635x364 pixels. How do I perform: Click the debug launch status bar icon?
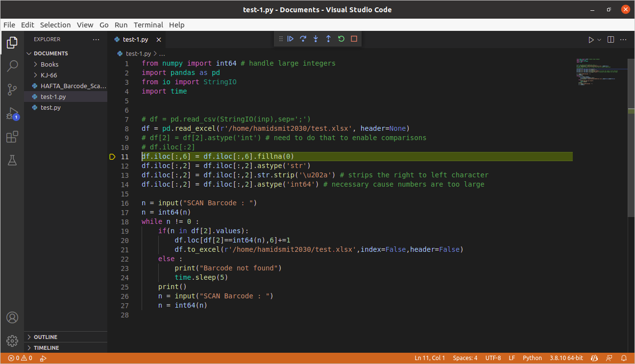(x=43, y=358)
